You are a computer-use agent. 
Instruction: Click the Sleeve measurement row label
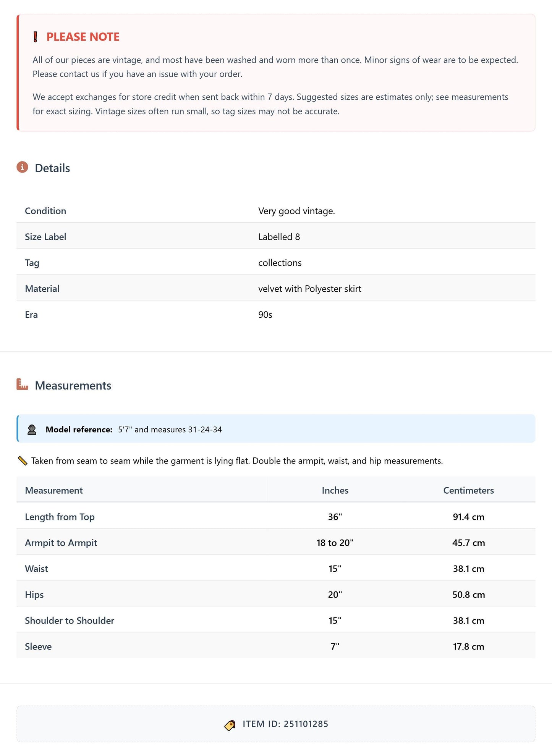point(38,646)
